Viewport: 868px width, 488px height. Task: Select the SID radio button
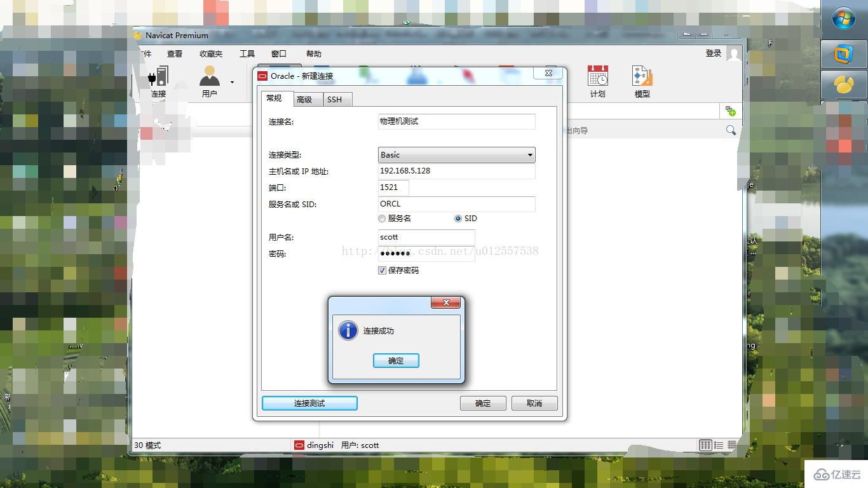[458, 219]
